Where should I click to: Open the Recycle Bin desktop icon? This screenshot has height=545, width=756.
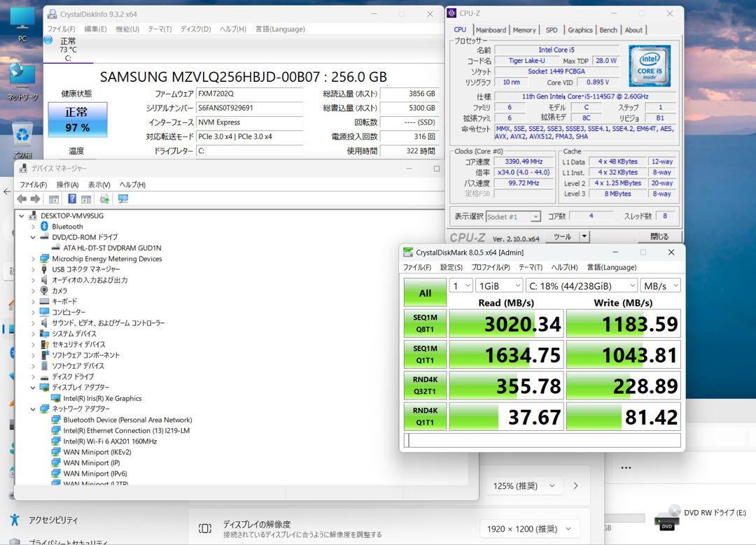[x=22, y=140]
